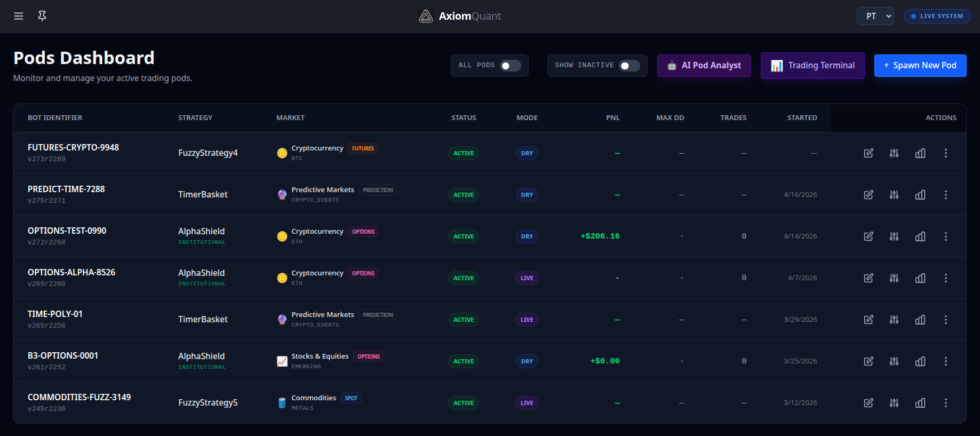Viewport: 980px width, 436px height.
Task: Open settings sliders for B3-OPTIONS-0001
Action: point(894,361)
